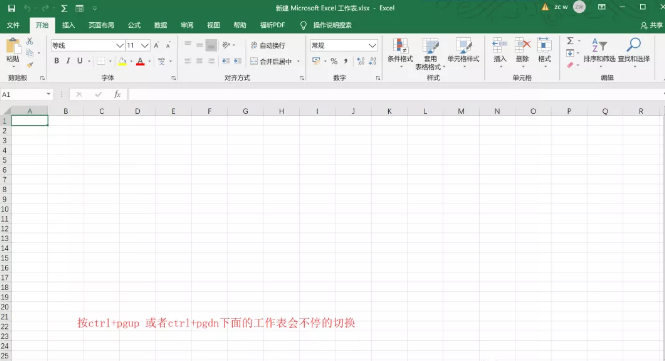The height and width of the screenshot is (361, 665).
Task: Click the 粘贴 paste button
Action: (13, 53)
